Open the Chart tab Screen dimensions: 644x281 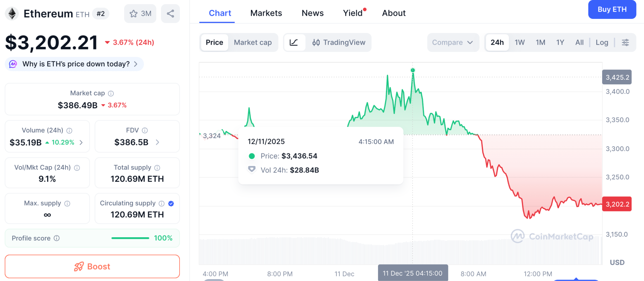(220, 13)
